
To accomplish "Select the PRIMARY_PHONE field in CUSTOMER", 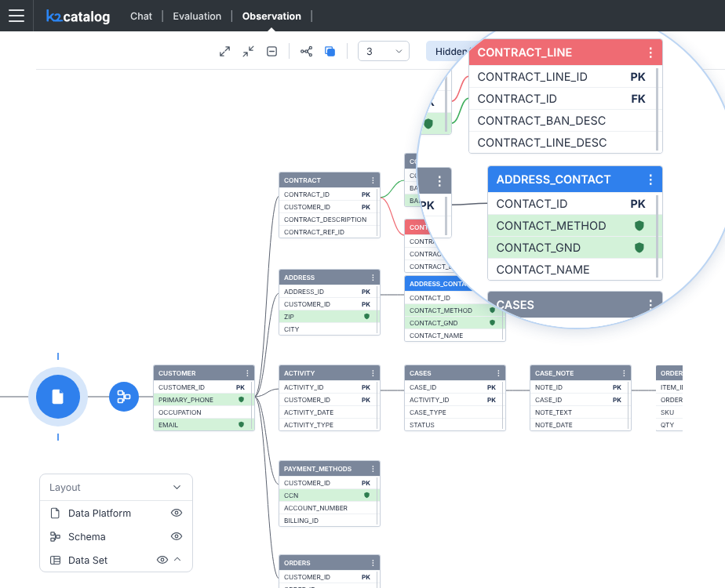I will coord(202,400).
